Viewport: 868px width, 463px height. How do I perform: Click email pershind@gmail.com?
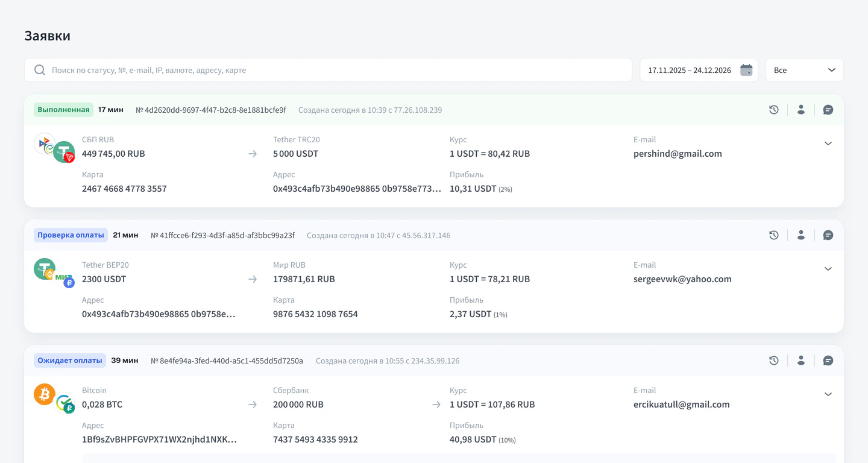(678, 154)
